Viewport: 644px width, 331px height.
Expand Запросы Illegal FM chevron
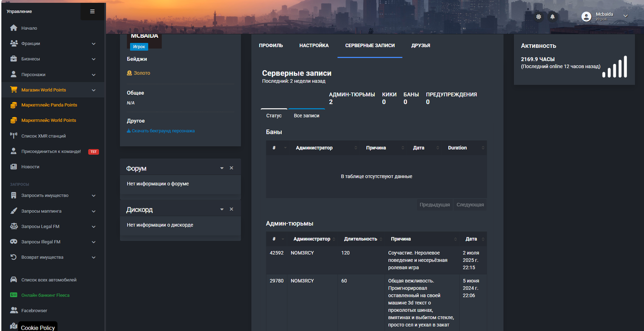point(94,242)
